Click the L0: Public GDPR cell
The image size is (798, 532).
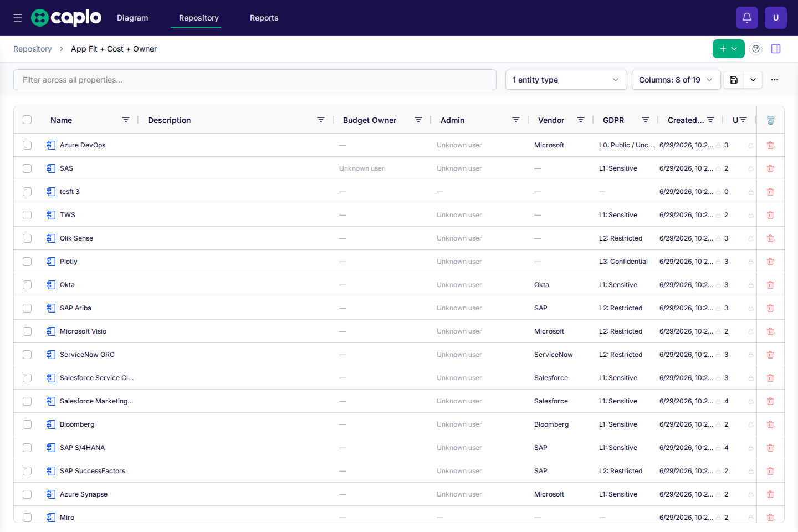tap(627, 145)
